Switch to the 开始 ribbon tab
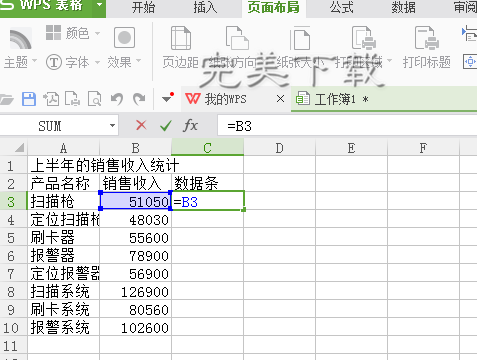The image size is (477, 360). click(x=143, y=7)
